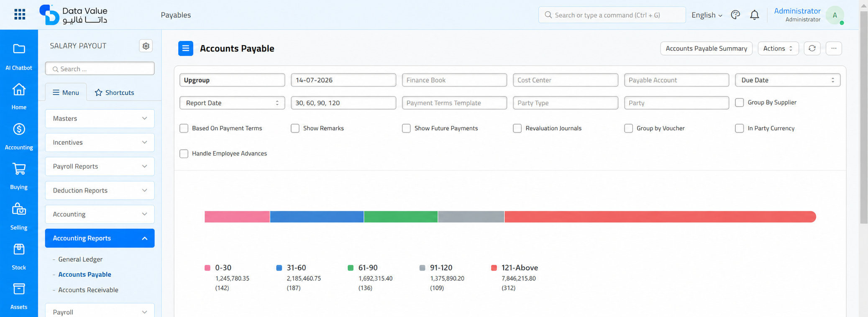
Task: Switch to the Shortcuts tab
Action: (x=115, y=92)
